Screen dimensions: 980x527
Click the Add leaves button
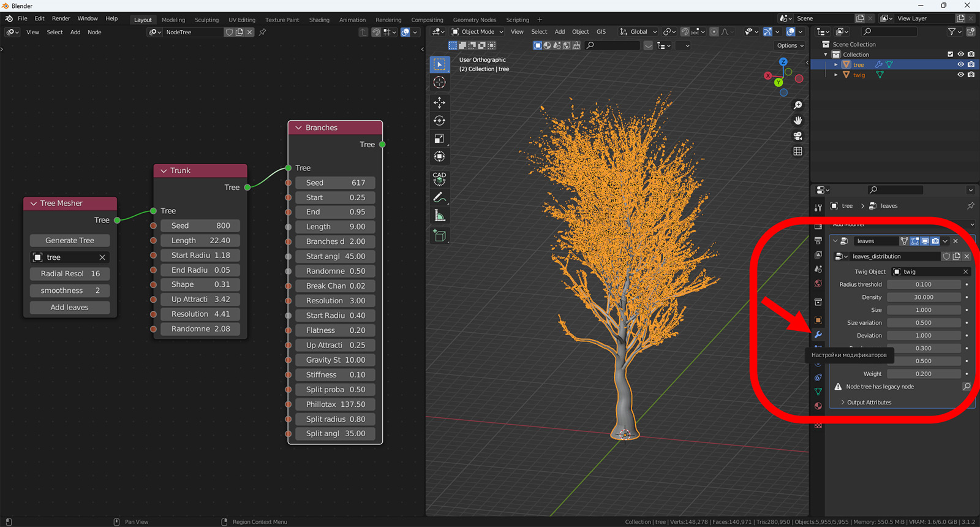tap(70, 308)
